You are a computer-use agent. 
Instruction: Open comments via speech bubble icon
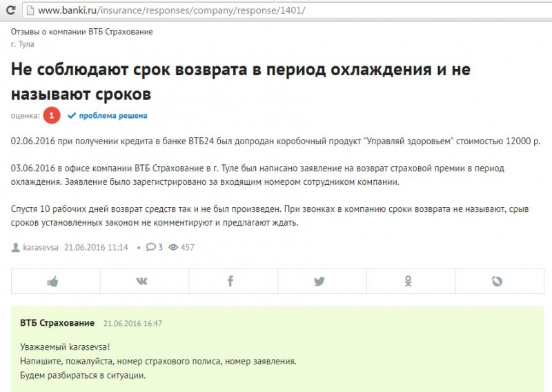point(150,247)
